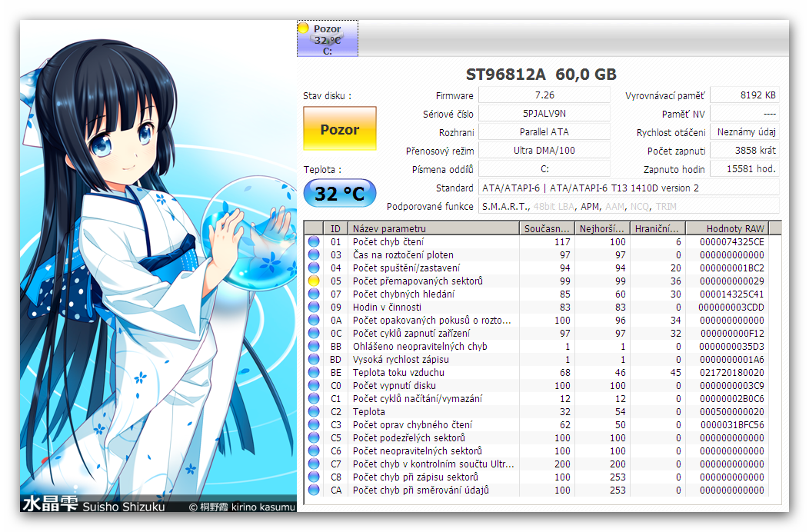Viewport: 809px width, 532px height.
Task: Sort by the Nejhorší... column header
Action: coord(602,228)
